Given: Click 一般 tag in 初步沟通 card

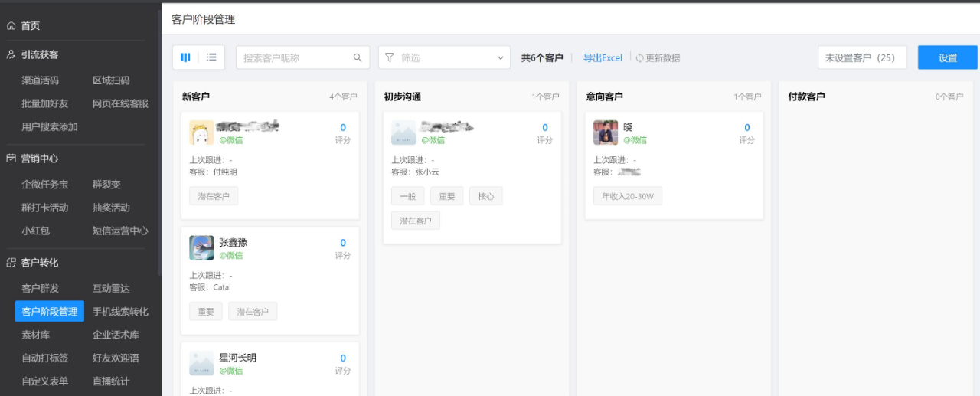Looking at the screenshot, I should (408, 196).
